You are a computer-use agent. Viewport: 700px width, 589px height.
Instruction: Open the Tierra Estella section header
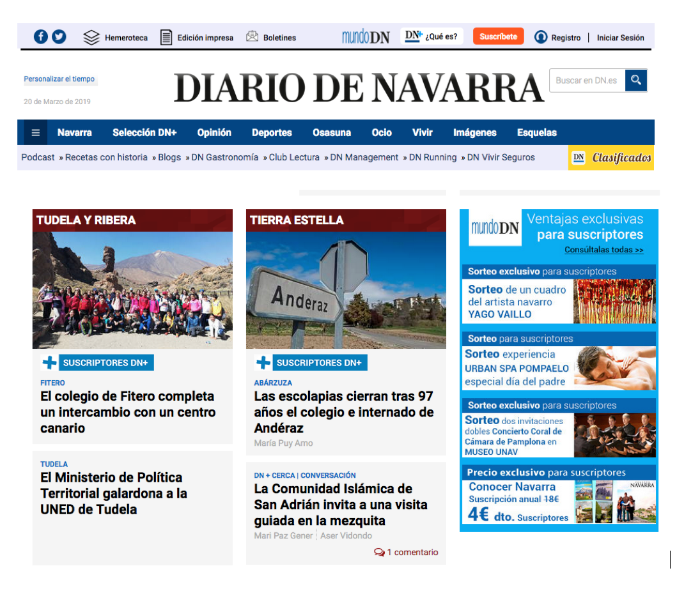click(346, 220)
